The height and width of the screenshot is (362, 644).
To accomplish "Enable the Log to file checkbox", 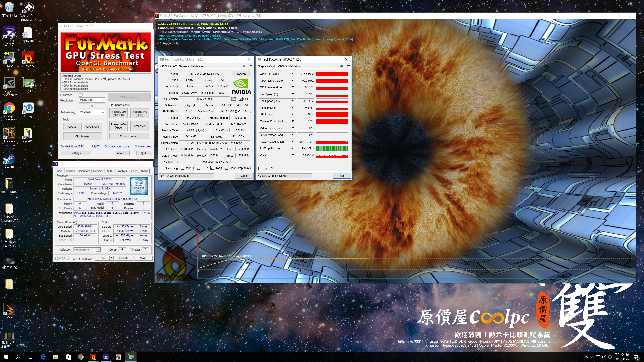I will click(x=260, y=168).
